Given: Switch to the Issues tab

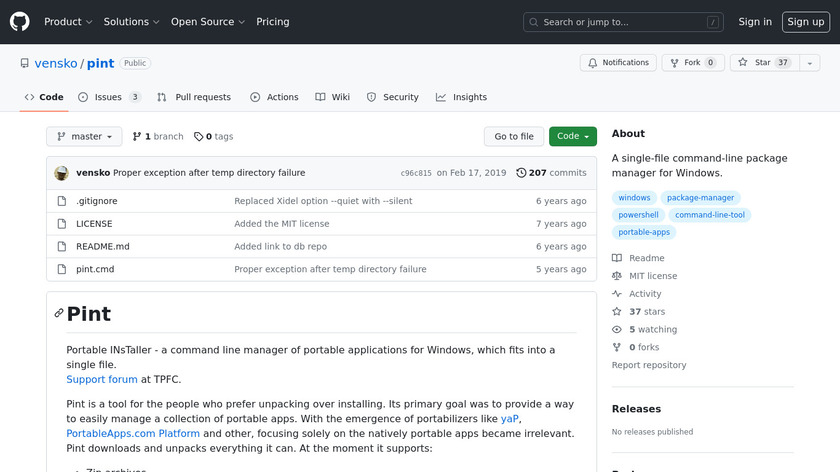Looking at the screenshot, I should pyautogui.click(x=109, y=97).
